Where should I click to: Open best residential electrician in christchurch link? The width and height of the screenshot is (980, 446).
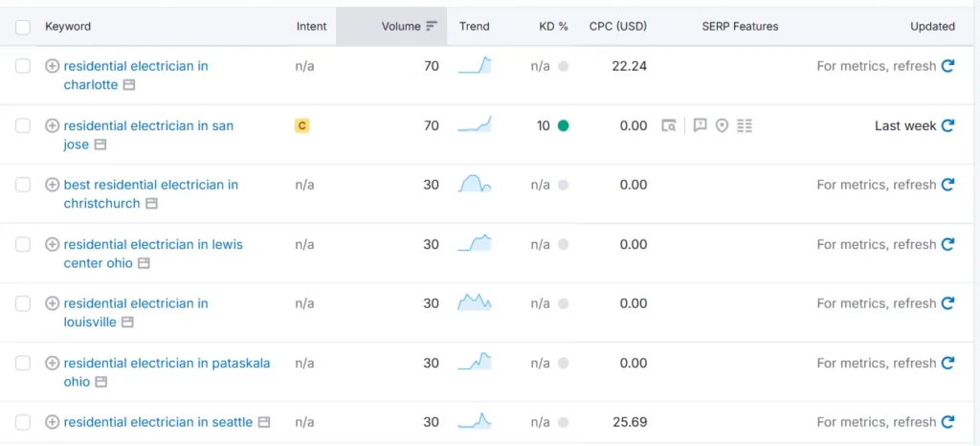pyautogui.click(x=150, y=185)
